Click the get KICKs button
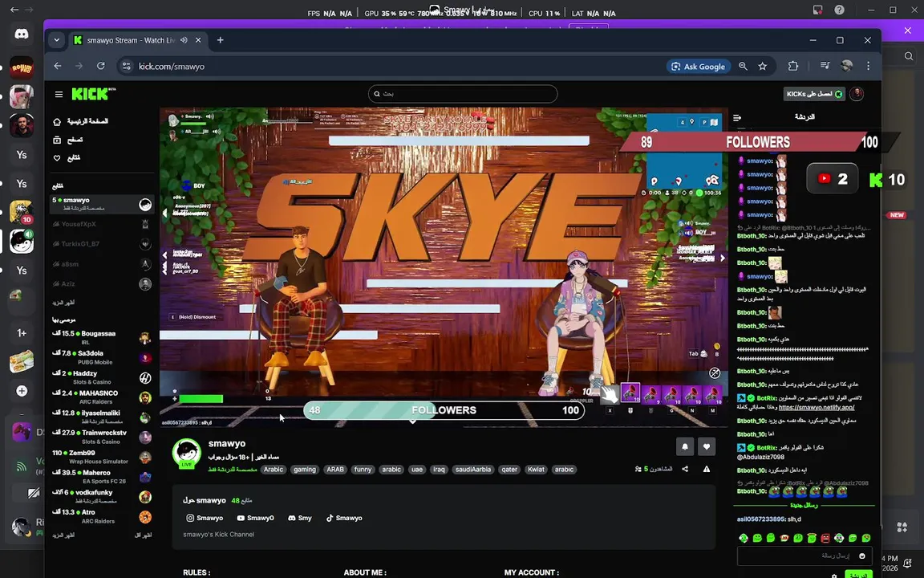This screenshot has width=924, height=578. [814, 94]
